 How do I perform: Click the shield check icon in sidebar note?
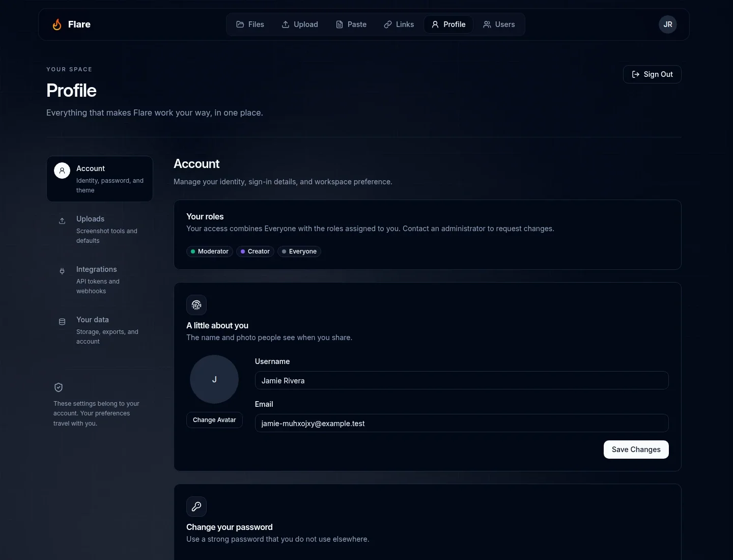59,387
